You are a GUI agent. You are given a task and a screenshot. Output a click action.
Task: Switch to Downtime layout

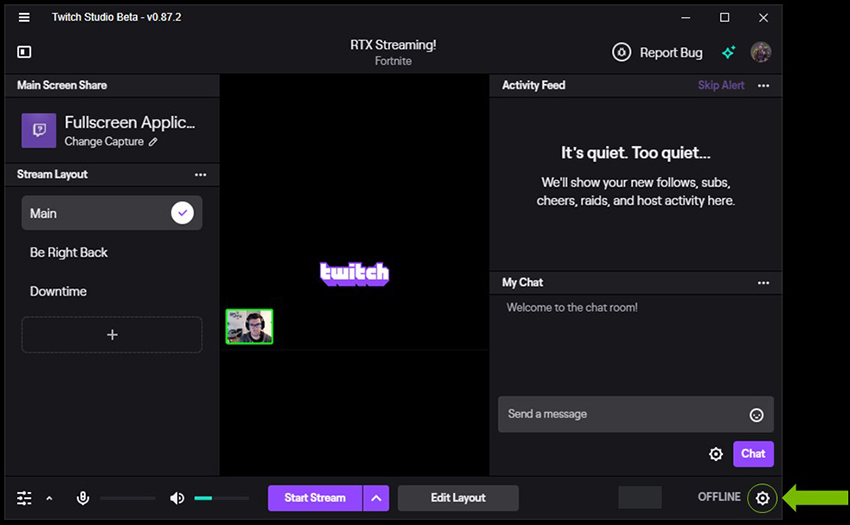coord(58,291)
